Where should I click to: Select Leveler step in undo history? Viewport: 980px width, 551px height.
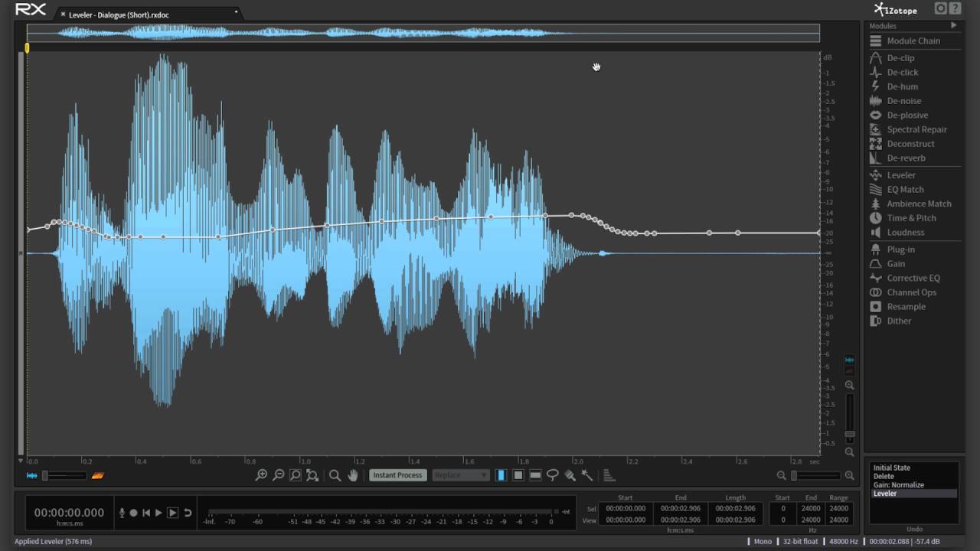pos(914,494)
